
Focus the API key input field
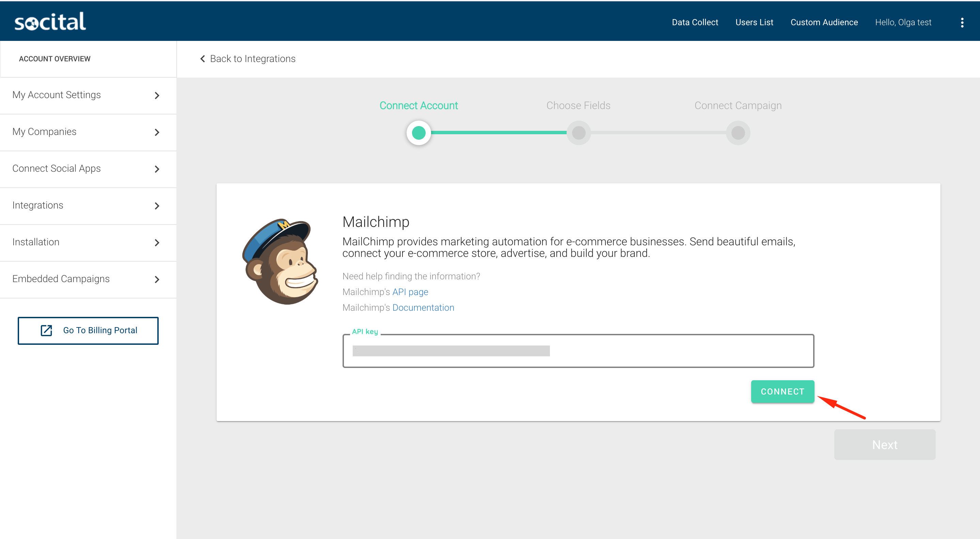coord(578,351)
